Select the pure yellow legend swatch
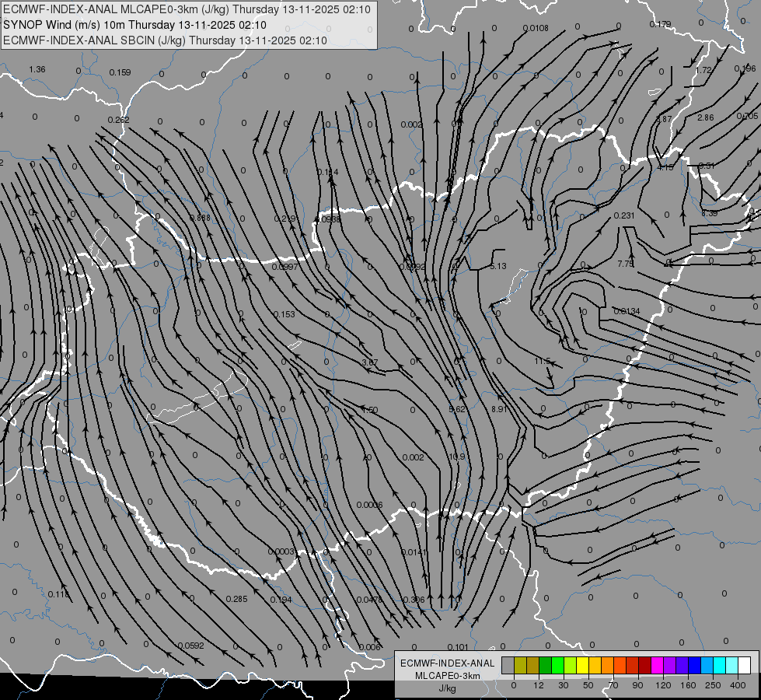761x700 pixels. [582, 665]
